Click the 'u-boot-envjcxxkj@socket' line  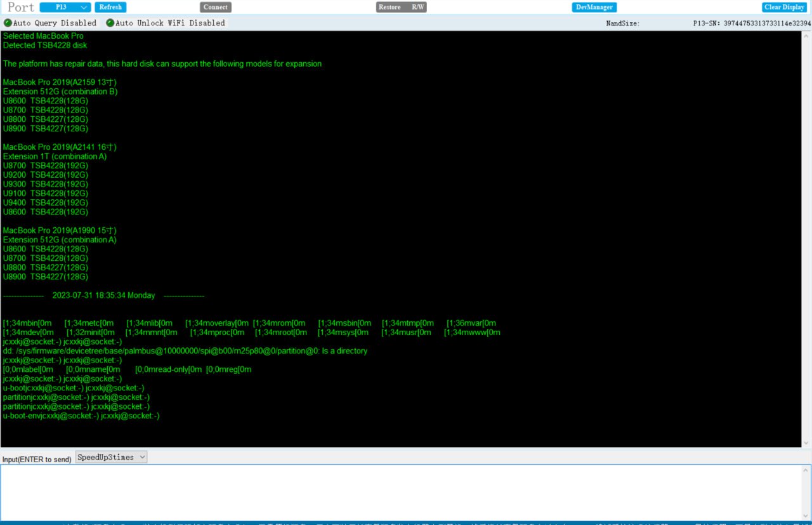tap(81, 416)
